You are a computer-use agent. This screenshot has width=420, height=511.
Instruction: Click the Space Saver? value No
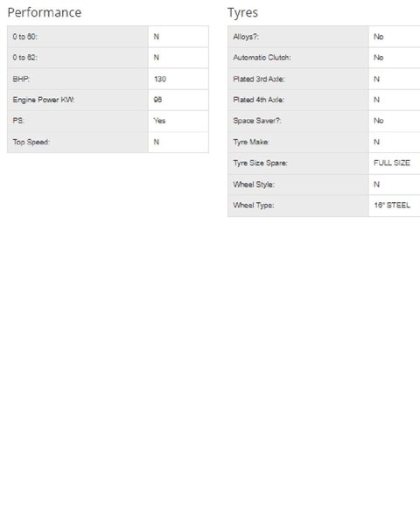tap(379, 121)
